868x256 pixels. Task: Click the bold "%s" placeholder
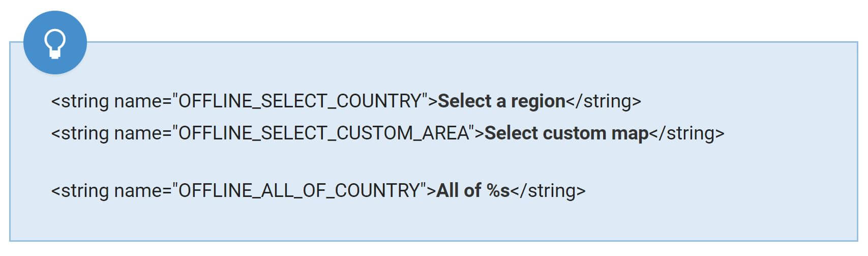pyautogui.click(x=498, y=190)
